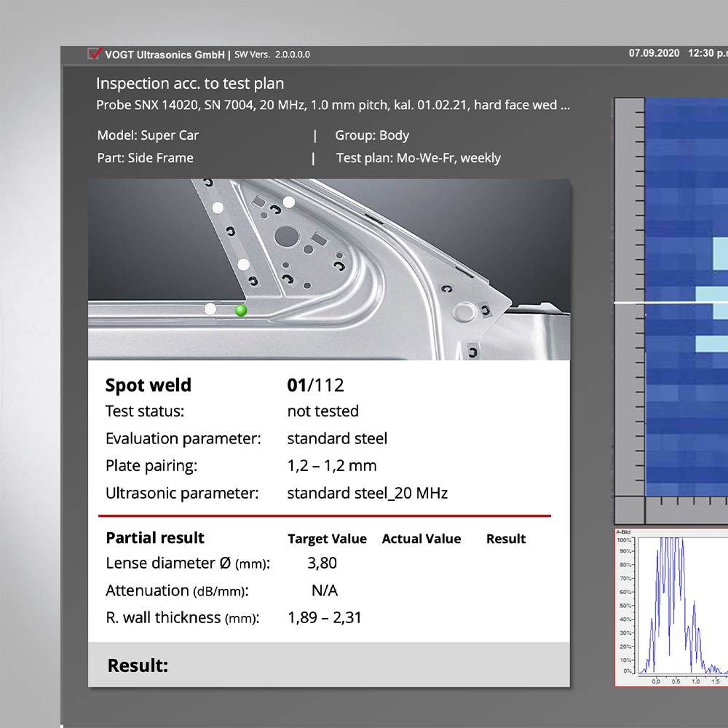Click the 'not tested' test status text
The image size is (728, 728).
323,411
